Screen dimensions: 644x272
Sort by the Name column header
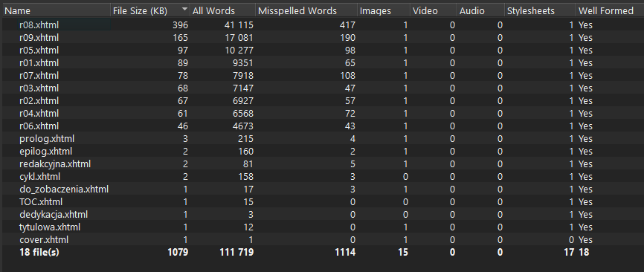57,11
